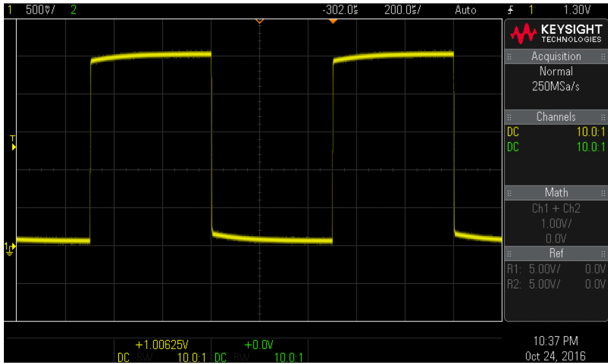
Task: Click the grip dots left of Channels
Action: point(510,118)
